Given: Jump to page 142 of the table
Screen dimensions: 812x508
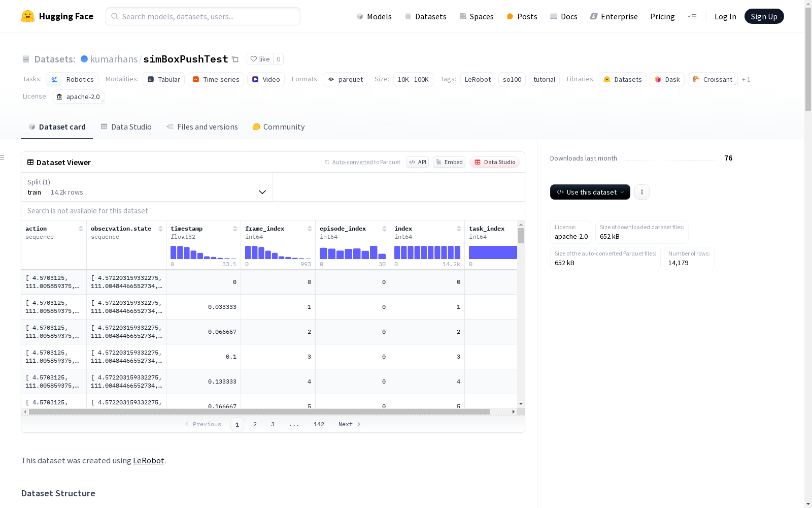Looking at the screenshot, I should (319, 424).
